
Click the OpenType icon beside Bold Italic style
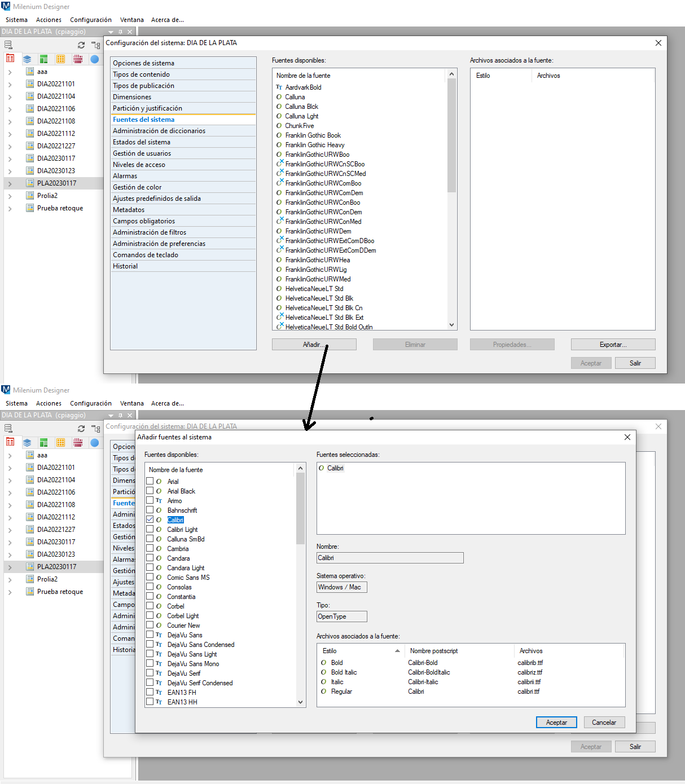(324, 672)
